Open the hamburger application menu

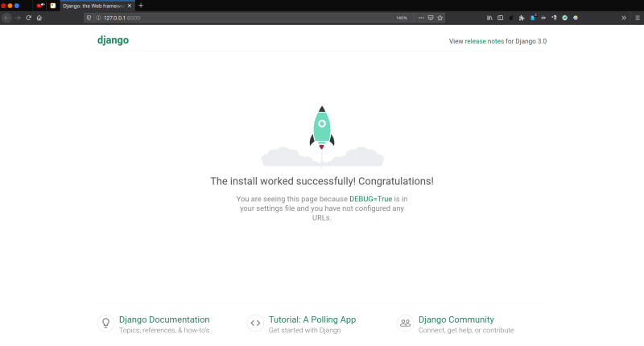638,18
